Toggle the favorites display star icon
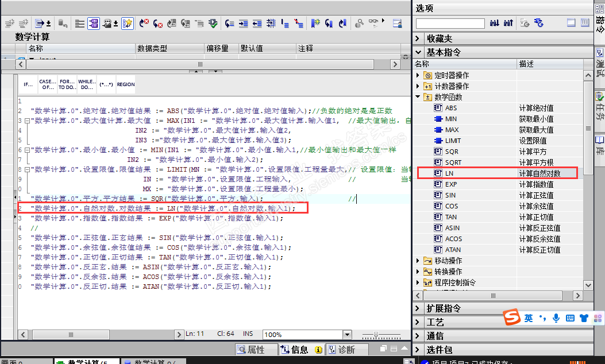This screenshot has width=605, height=364. tap(128, 24)
